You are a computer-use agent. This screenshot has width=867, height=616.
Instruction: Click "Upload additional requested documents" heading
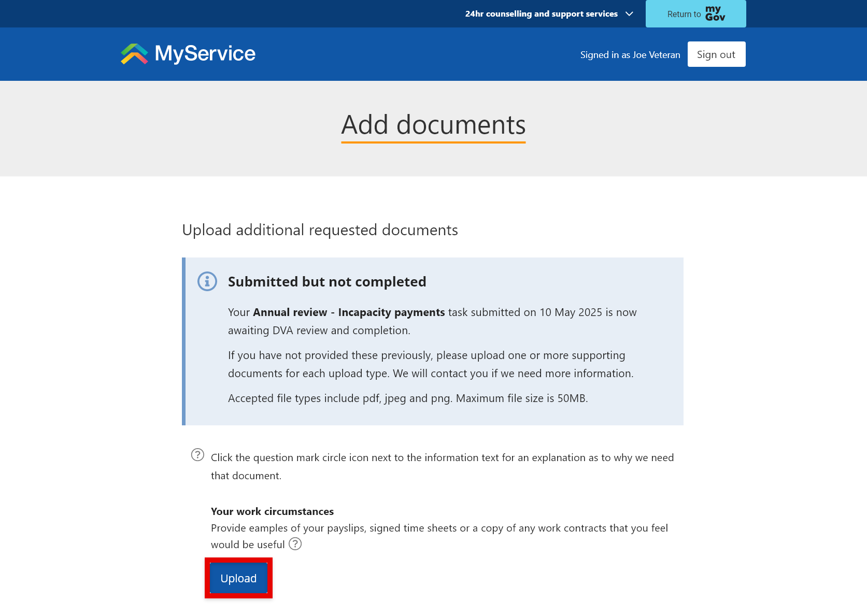point(320,230)
